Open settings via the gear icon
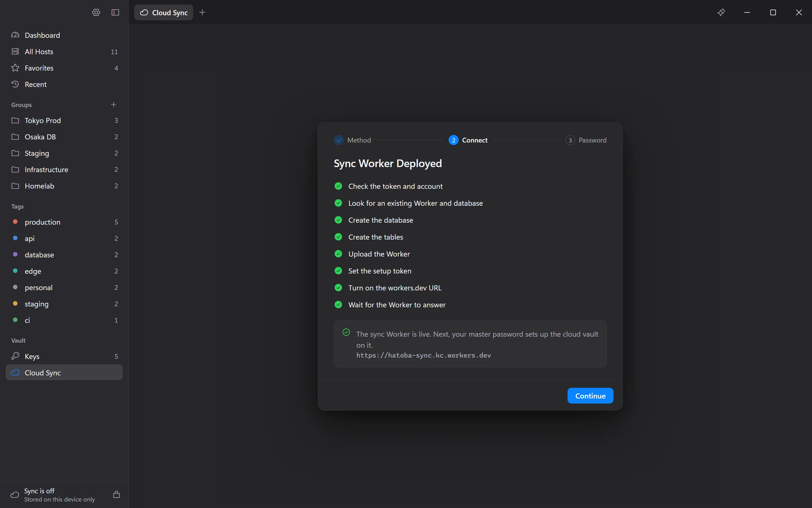This screenshot has height=508, width=812. (x=96, y=12)
